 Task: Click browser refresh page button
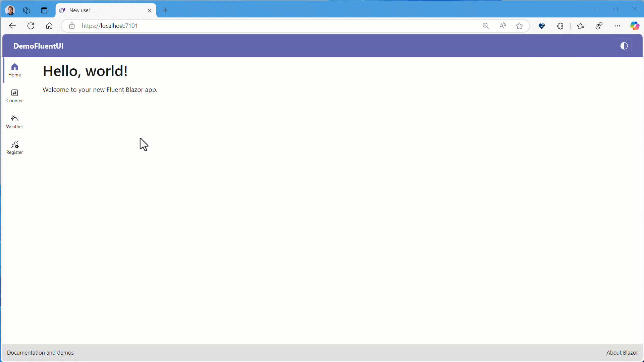click(x=31, y=25)
